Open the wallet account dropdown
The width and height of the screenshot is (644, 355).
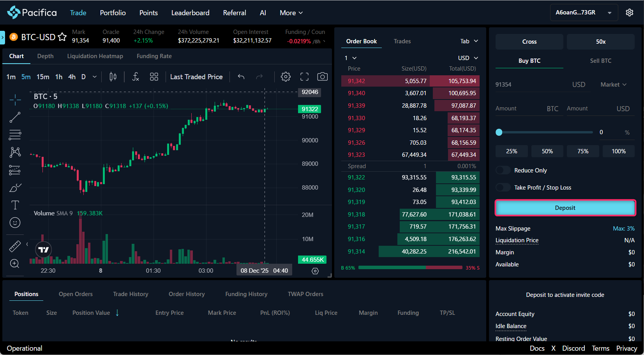click(583, 12)
